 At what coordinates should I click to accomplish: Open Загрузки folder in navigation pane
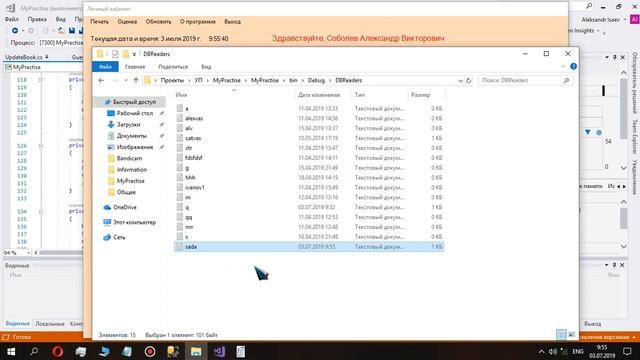point(128,124)
